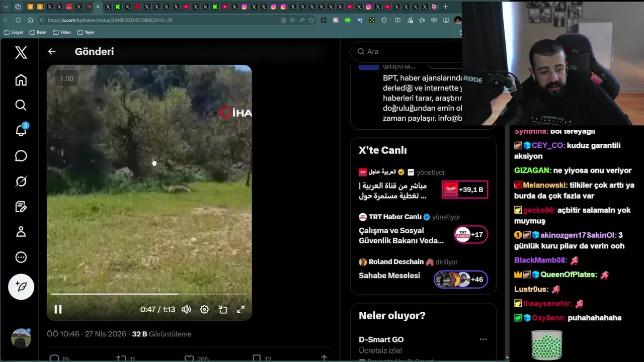
Task: Open favorites star-list icon in toolbar
Action: click(x=422, y=20)
